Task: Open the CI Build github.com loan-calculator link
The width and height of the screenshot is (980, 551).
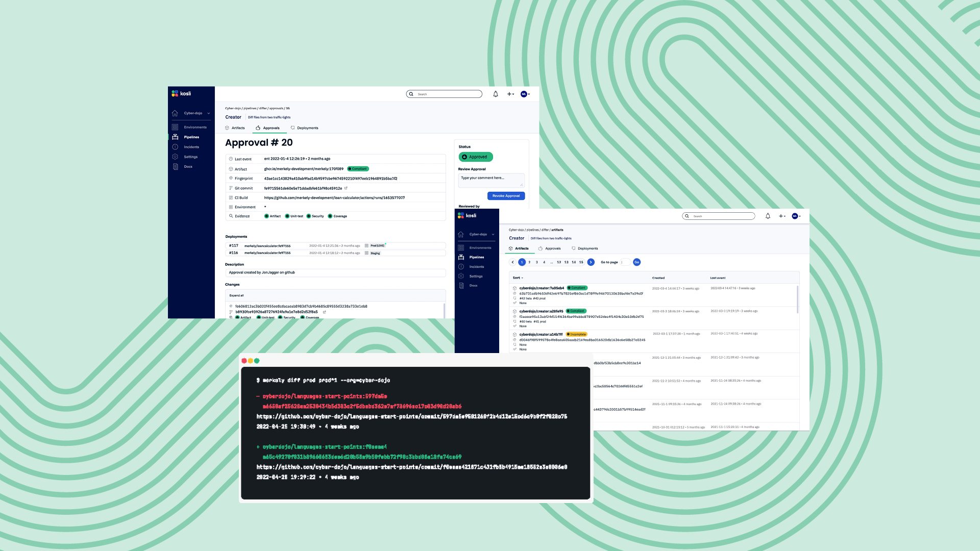Action: pos(334,198)
